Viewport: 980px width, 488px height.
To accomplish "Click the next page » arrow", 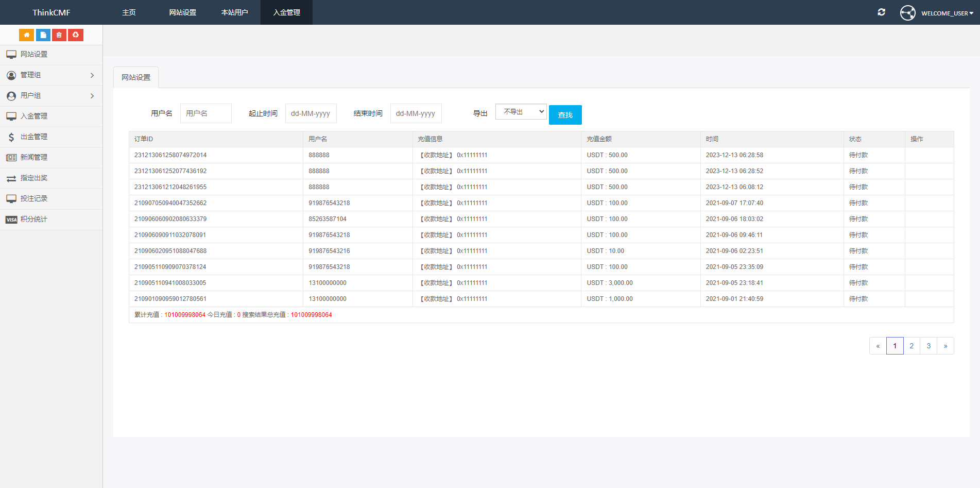I will [x=945, y=346].
